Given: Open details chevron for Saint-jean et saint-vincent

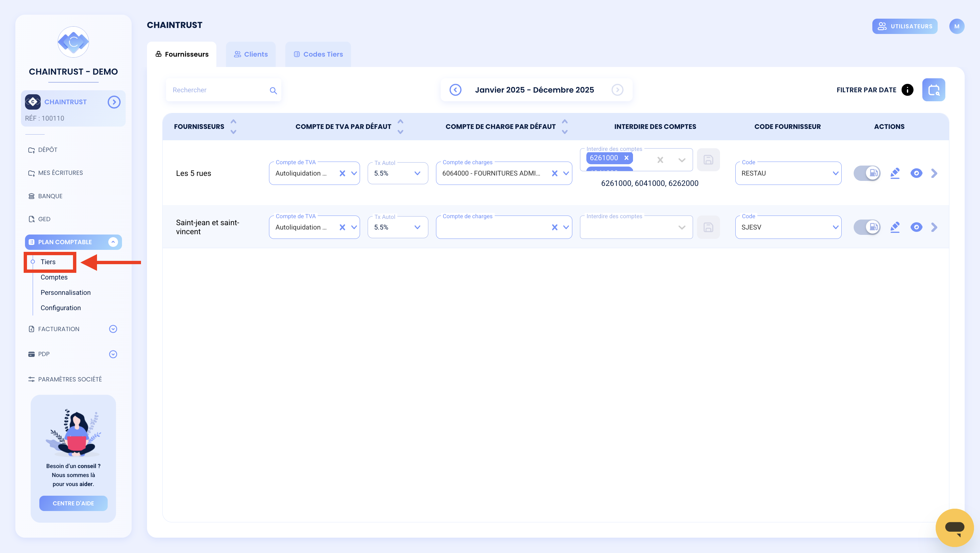Looking at the screenshot, I should point(934,228).
